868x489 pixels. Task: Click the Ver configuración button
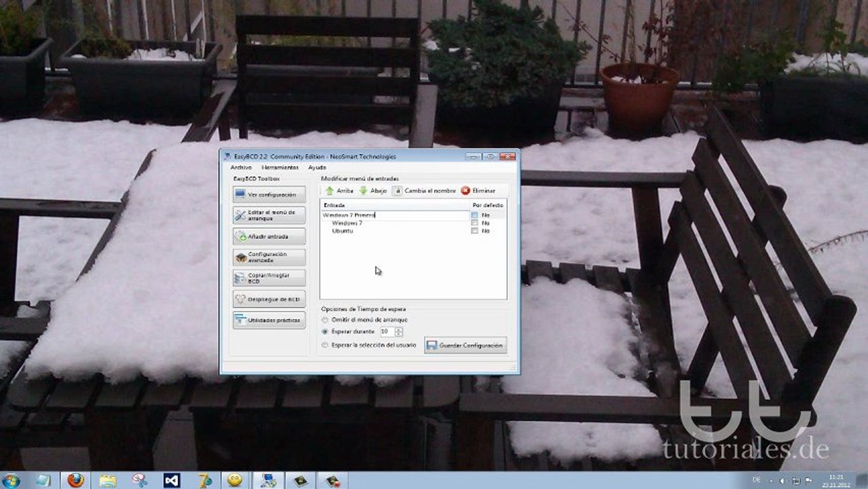[x=269, y=195]
